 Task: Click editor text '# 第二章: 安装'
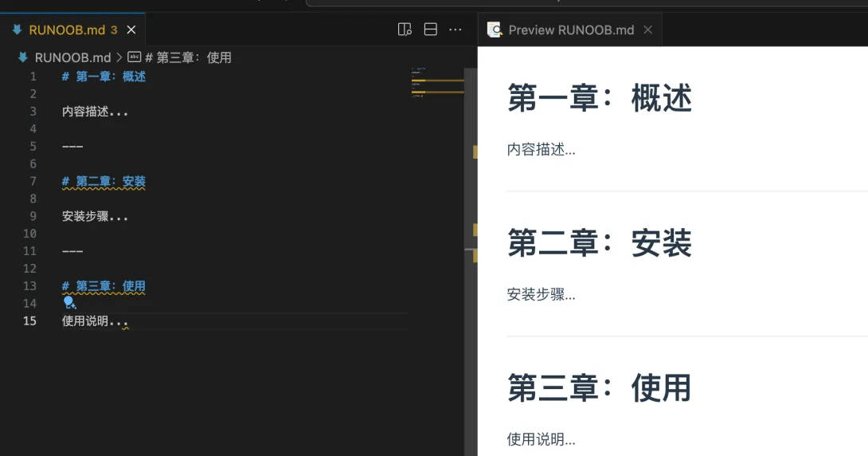[104, 181]
